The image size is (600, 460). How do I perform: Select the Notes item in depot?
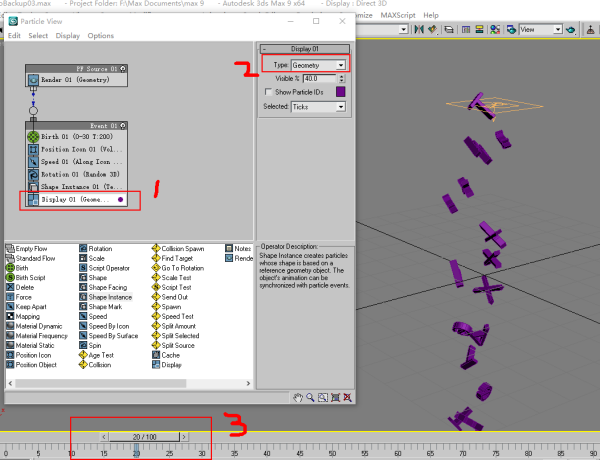click(x=238, y=249)
